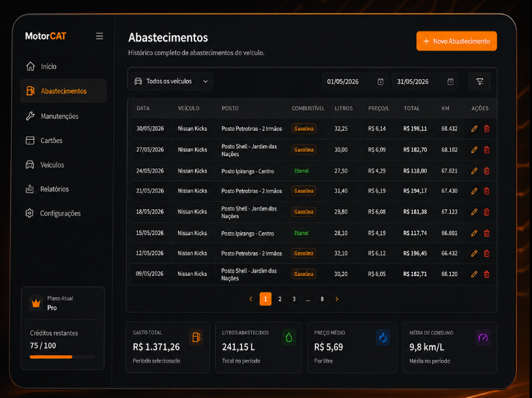
Task: Jump to page 8 of results
Action: [322, 299]
